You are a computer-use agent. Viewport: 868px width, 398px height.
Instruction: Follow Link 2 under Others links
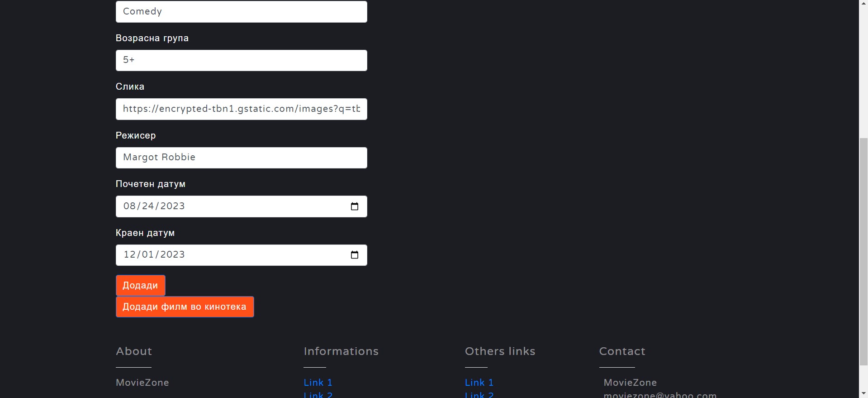(479, 395)
